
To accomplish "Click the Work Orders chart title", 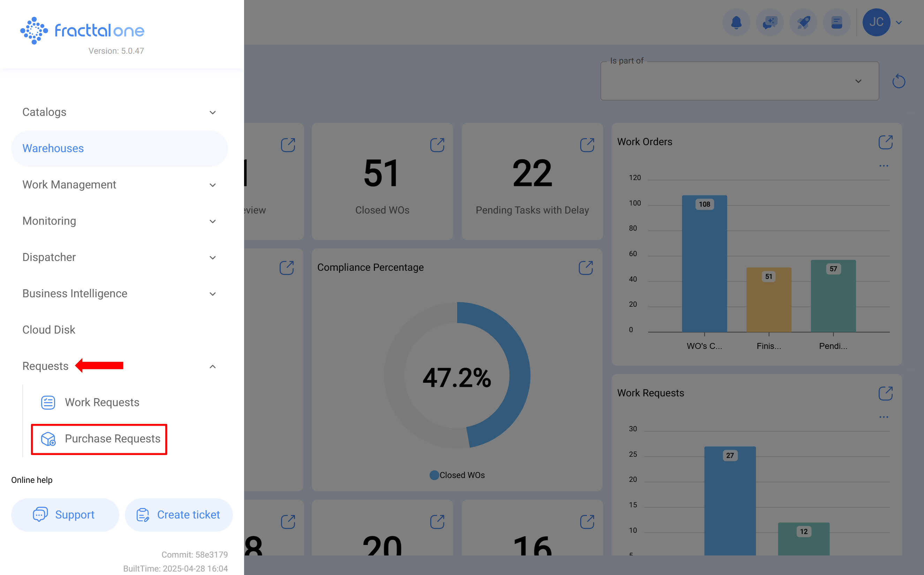I will coord(644,142).
